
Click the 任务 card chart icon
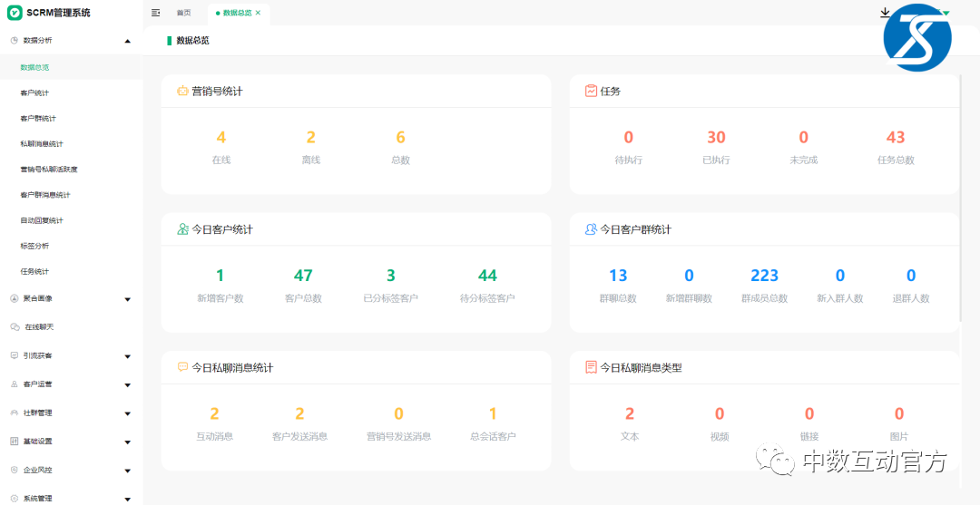point(591,91)
